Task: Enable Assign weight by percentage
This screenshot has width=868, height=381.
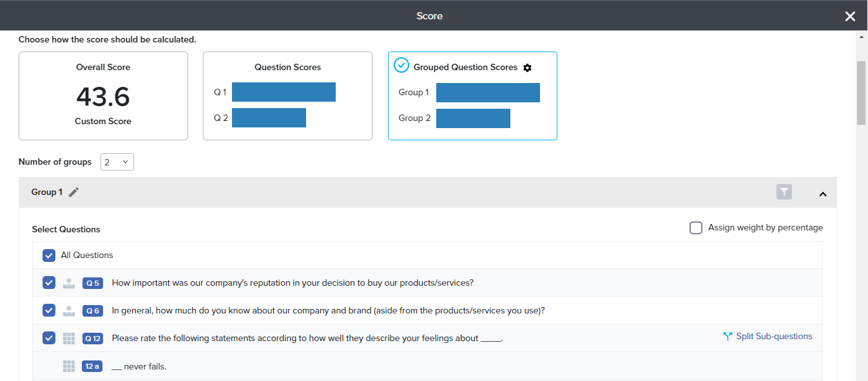Action: (696, 228)
